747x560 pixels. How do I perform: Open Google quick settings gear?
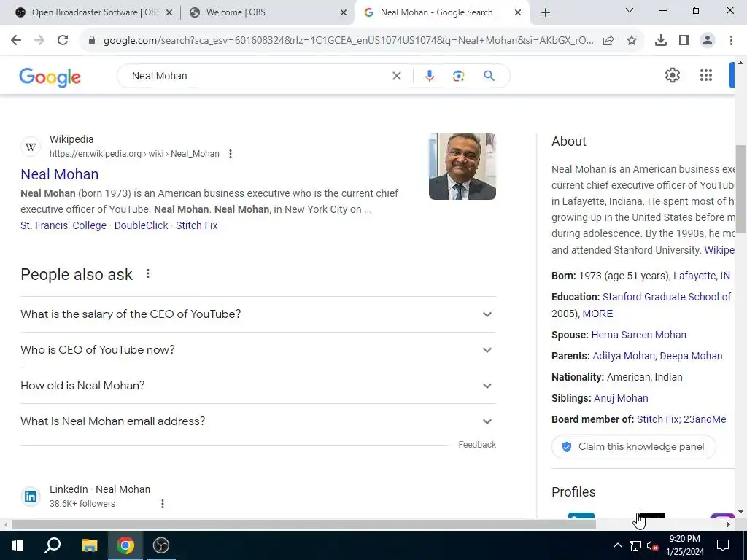[672, 75]
